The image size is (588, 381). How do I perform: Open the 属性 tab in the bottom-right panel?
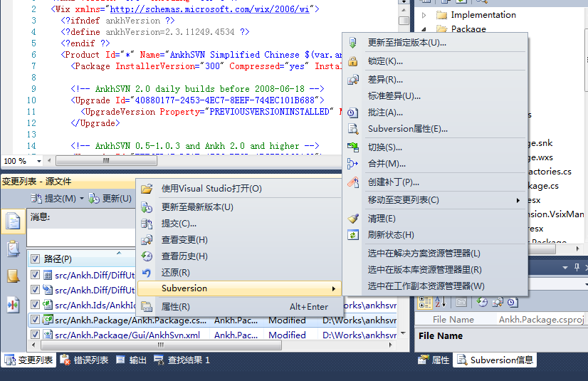pos(434,360)
